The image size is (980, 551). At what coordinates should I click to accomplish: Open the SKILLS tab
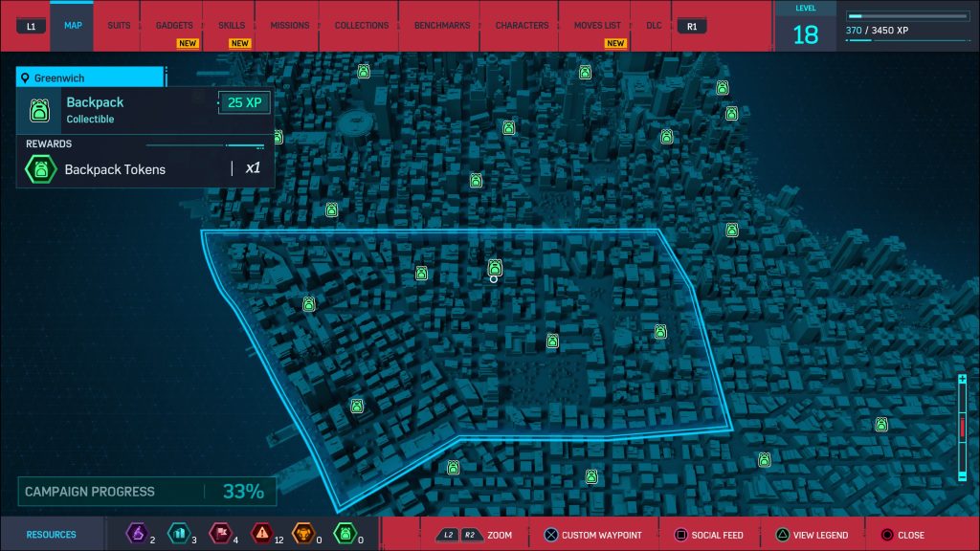(232, 26)
